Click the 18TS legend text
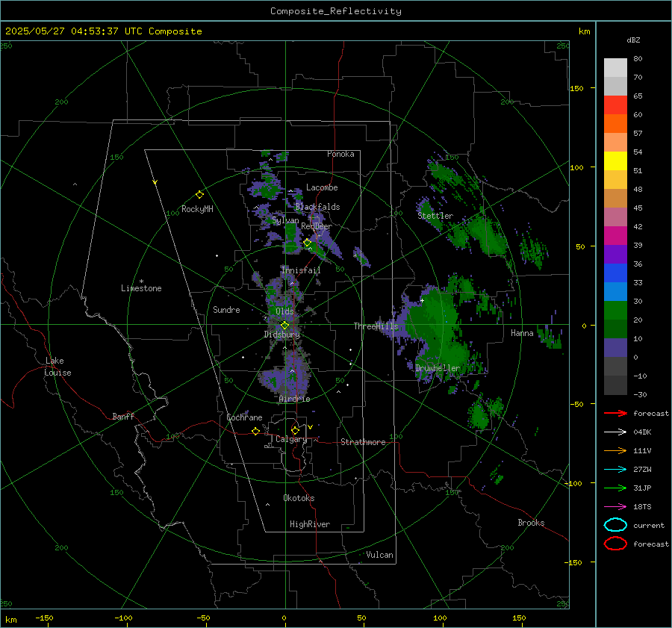This screenshot has width=672, height=628. (x=642, y=507)
